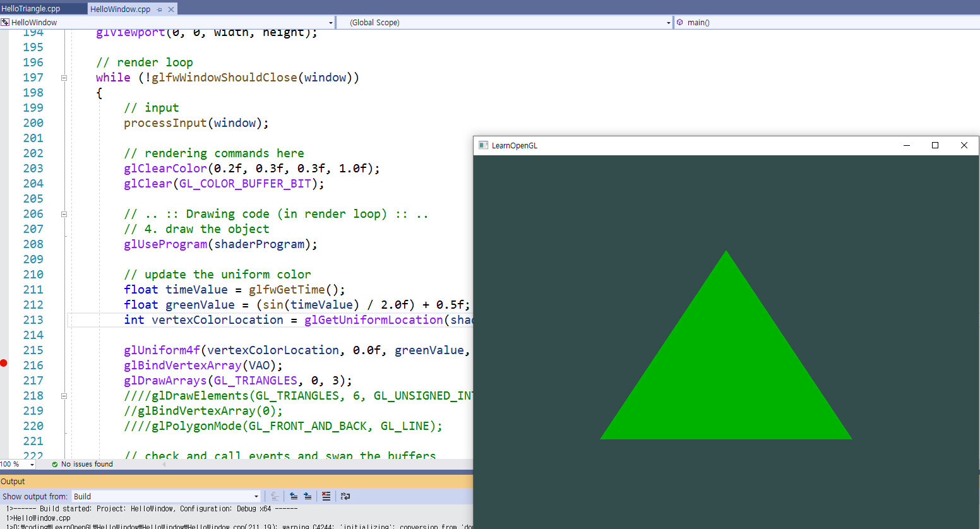
Task: Pin the HelloWindow.cpp tab
Action: coord(159,9)
